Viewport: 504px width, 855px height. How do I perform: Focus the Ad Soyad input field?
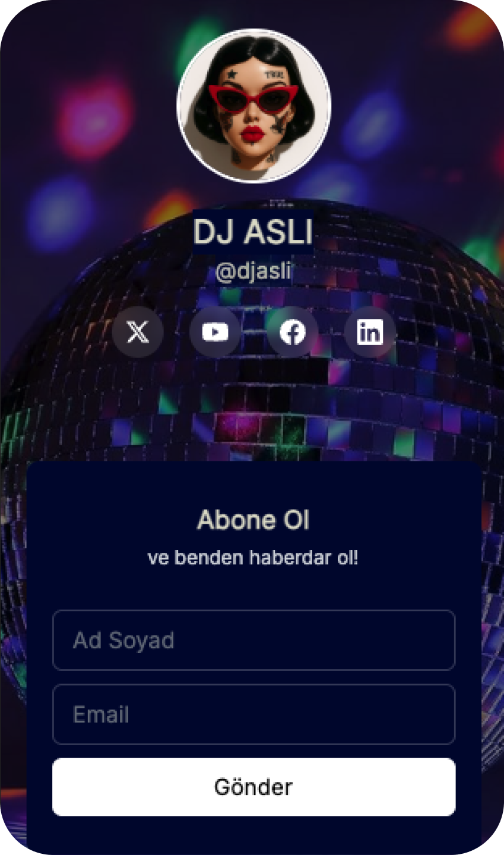tap(254, 640)
